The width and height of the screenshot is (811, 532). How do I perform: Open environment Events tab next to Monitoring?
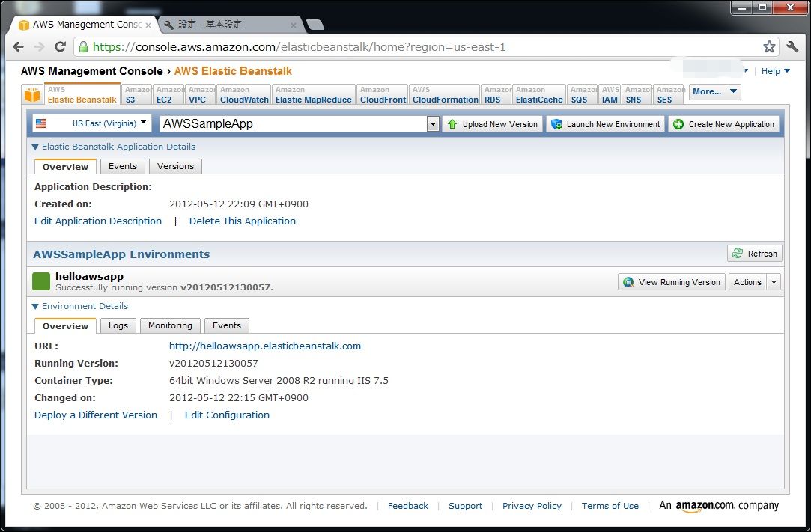point(227,325)
